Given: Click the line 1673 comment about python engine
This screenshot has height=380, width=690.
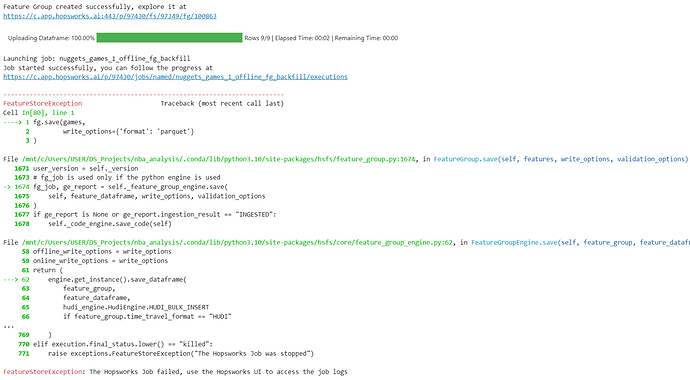Looking at the screenshot, I should [127, 178].
